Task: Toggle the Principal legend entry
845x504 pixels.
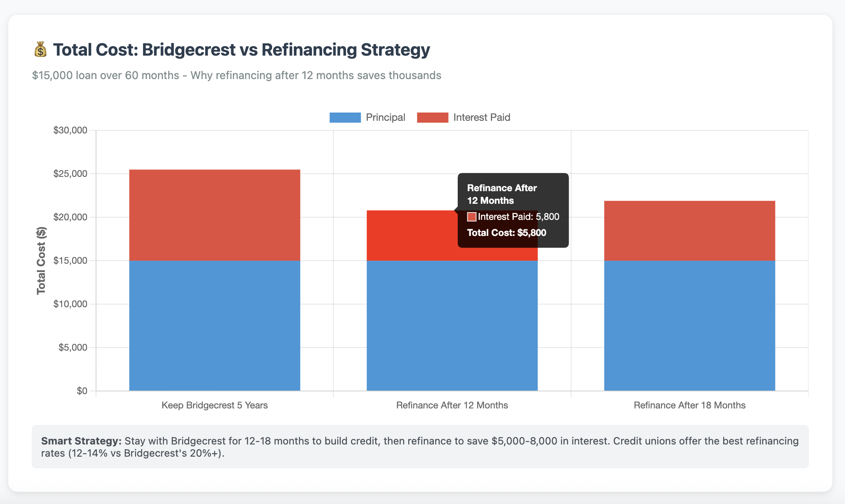Action: [367, 117]
